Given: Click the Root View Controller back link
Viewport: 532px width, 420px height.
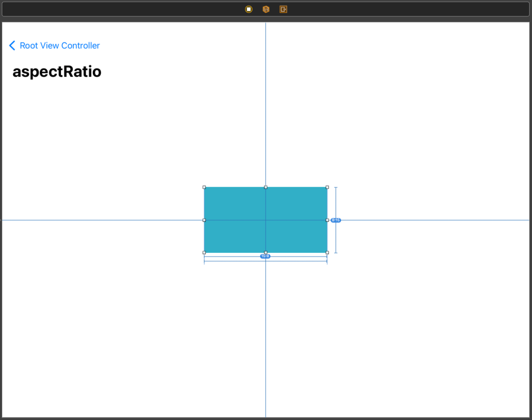Looking at the screenshot, I should 60,46.
